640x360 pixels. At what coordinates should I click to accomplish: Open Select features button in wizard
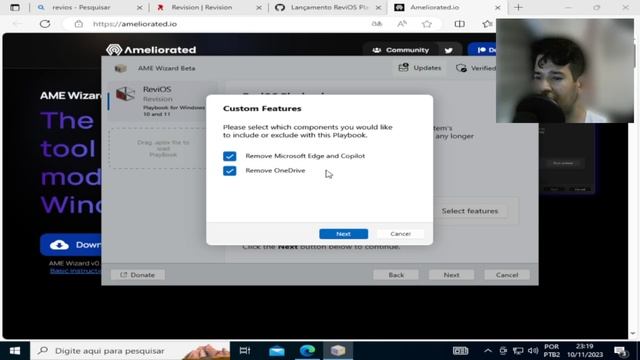tap(470, 211)
